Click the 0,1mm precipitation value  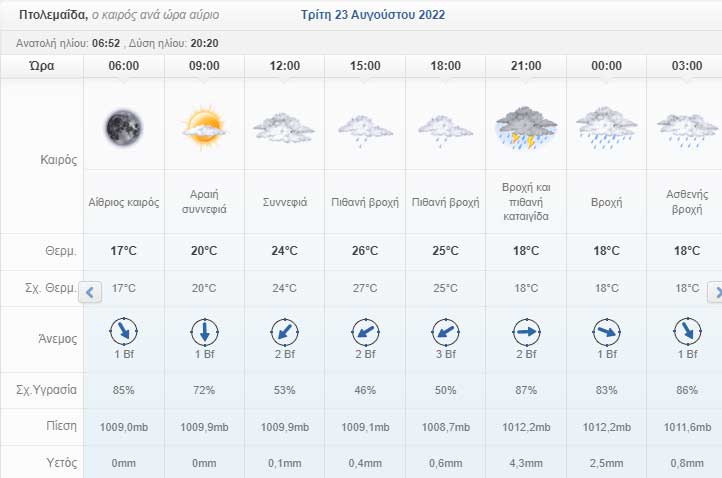point(285,463)
